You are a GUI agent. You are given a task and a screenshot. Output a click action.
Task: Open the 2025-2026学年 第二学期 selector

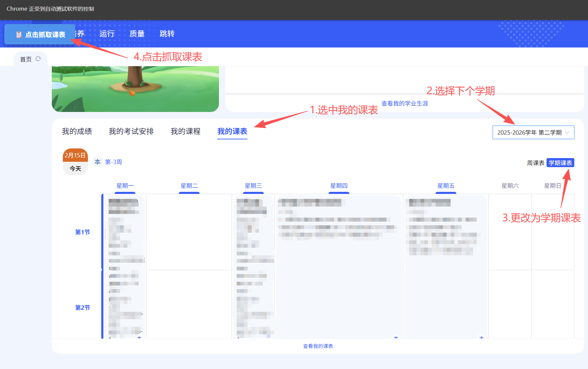pyautogui.click(x=529, y=133)
